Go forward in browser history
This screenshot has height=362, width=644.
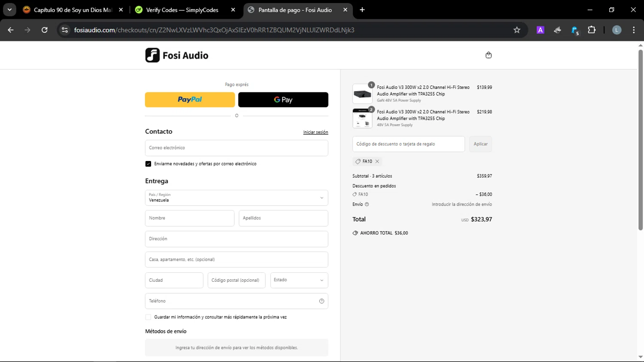tap(27, 30)
